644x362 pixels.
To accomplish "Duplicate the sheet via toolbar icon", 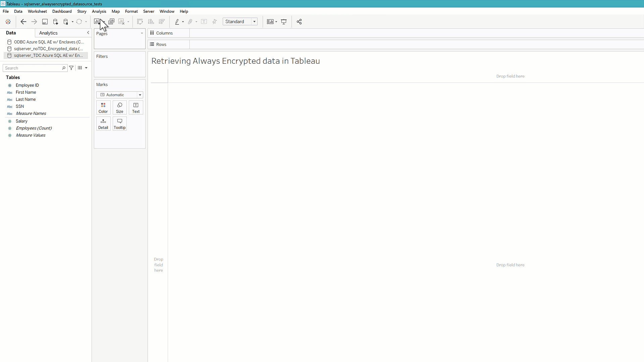I will coord(111,22).
